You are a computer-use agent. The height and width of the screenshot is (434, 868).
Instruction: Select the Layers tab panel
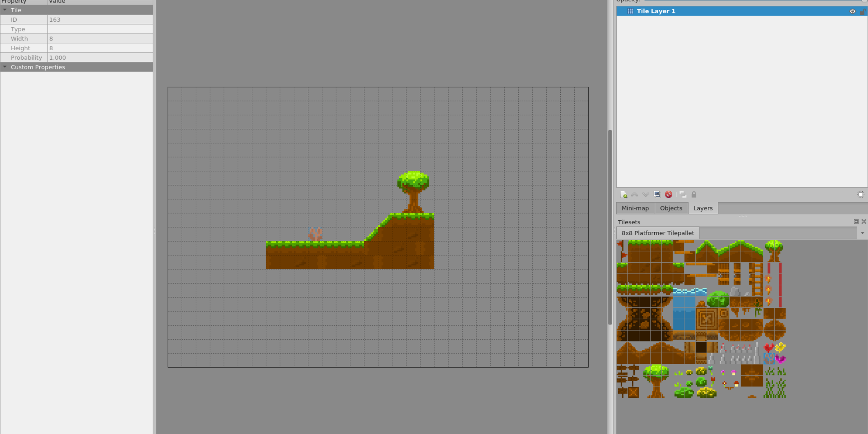coord(703,208)
